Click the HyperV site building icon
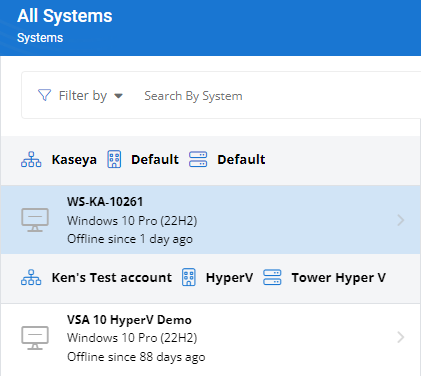The image size is (421, 376). pos(189,277)
